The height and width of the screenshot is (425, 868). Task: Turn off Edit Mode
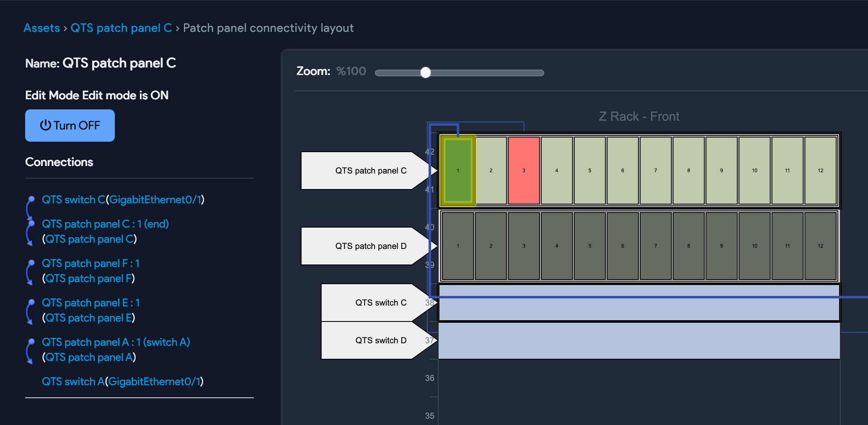[70, 125]
